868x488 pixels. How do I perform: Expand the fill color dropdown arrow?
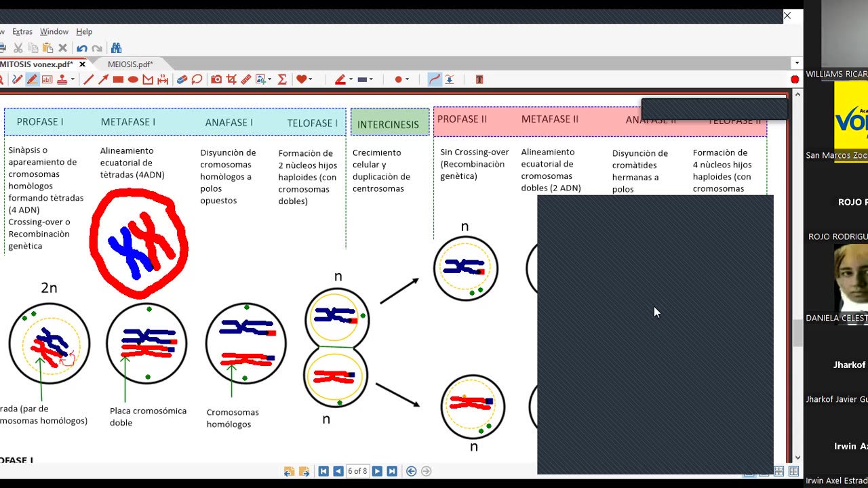[x=371, y=79]
